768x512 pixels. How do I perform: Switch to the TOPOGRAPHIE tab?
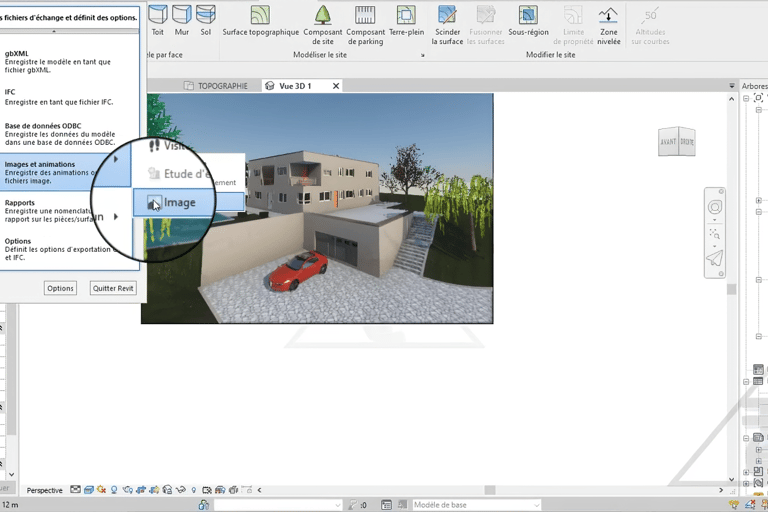(216, 86)
